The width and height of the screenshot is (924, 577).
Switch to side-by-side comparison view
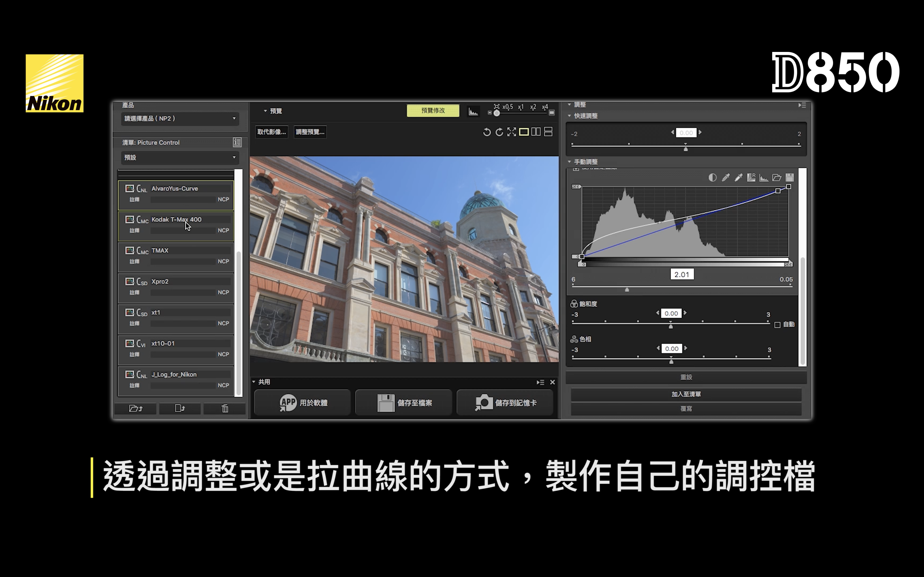536,132
